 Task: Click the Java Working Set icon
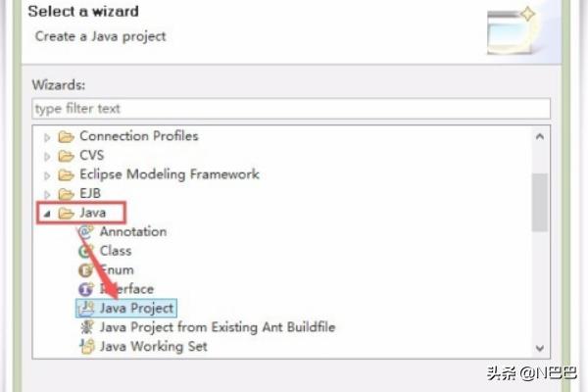coord(87,347)
